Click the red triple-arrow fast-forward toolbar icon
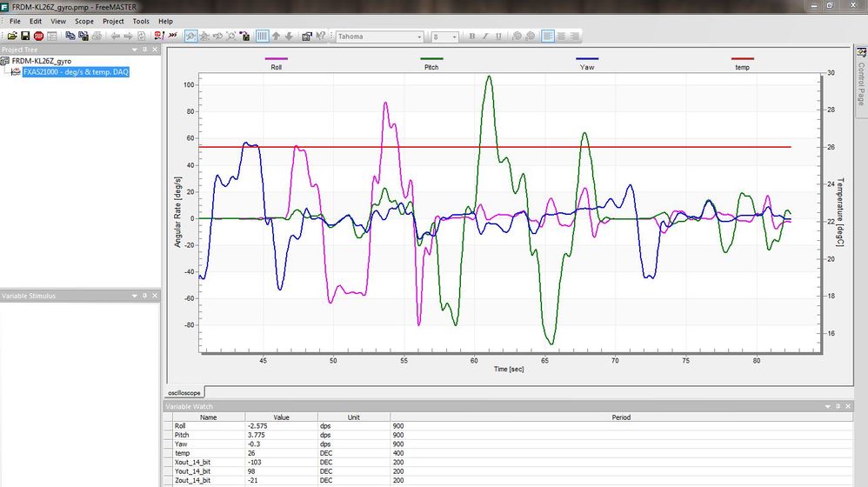The image size is (868, 487). [173, 36]
